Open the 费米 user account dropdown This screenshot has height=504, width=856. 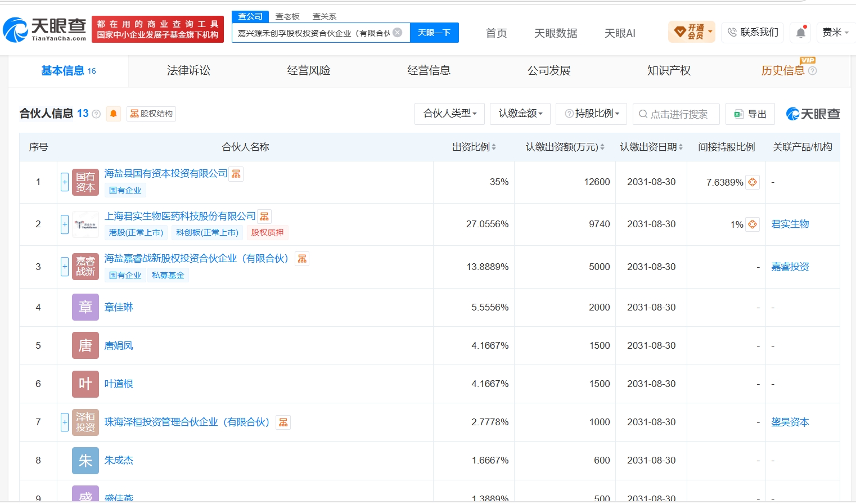tap(836, 33)
